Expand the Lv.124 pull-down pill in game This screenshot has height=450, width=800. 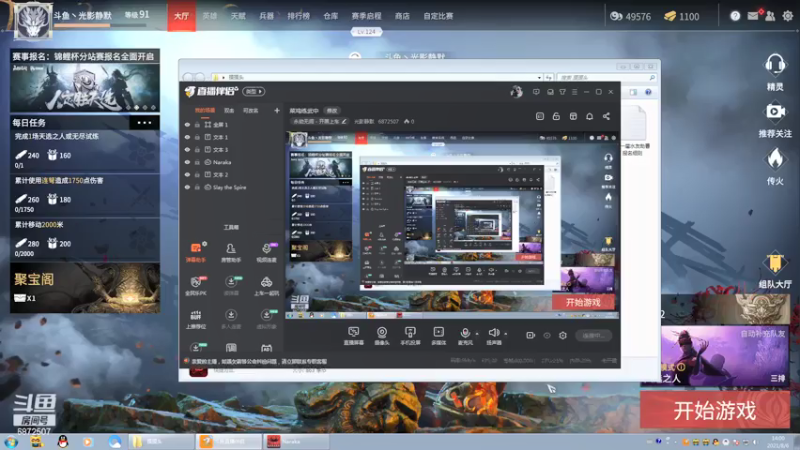pos(366,32)
